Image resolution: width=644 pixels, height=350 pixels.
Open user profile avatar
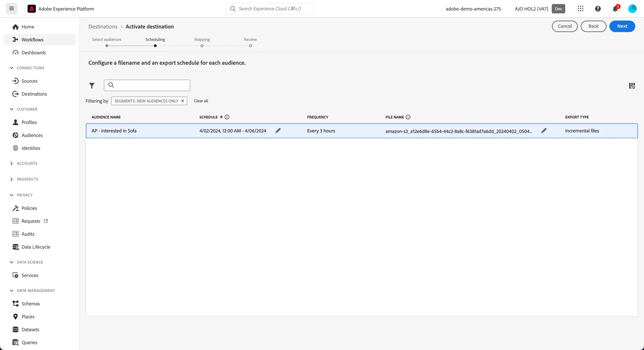tap(632, 9)
